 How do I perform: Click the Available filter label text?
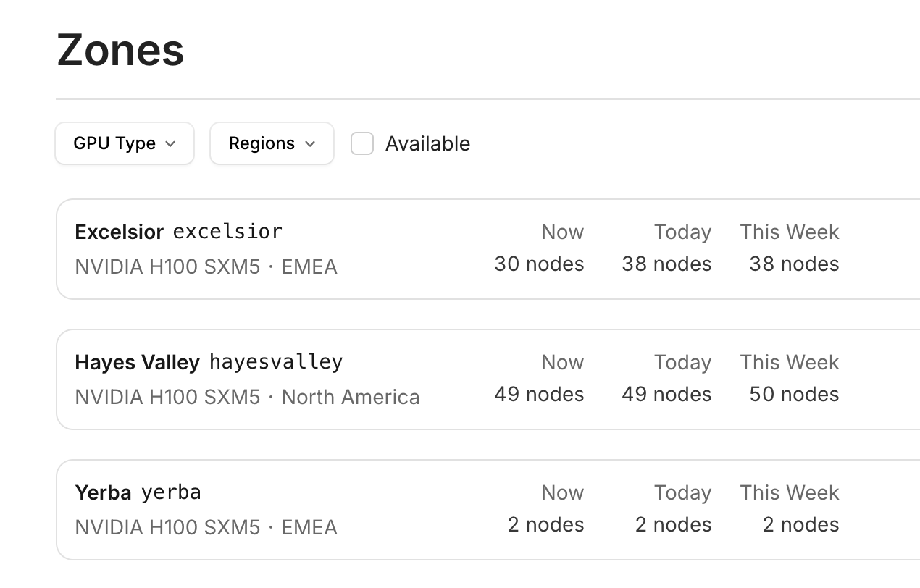point(427,143)
